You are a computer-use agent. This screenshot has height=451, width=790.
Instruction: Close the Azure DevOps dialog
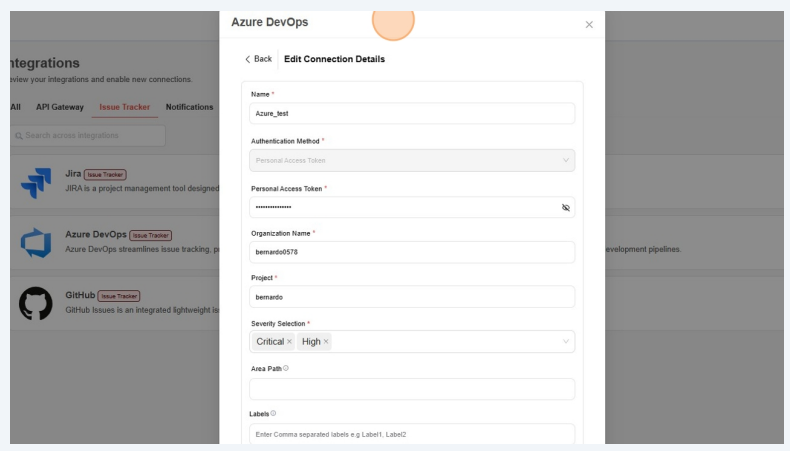(588, 25)
